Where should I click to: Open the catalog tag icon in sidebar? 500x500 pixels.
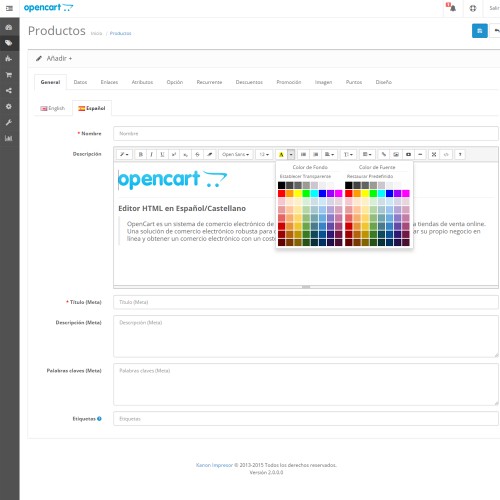9,43
